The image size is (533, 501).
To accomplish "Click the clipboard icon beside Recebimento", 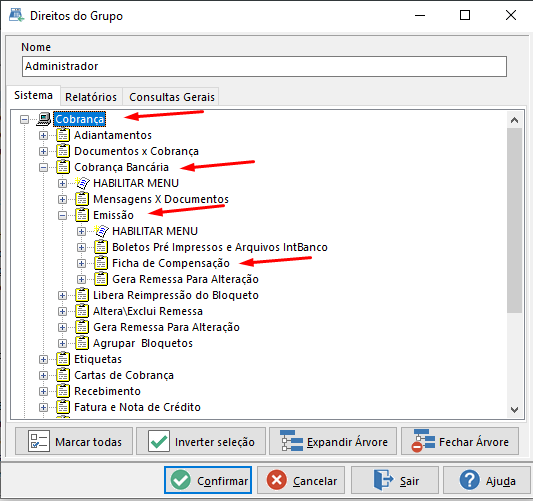I will point(63,391).
